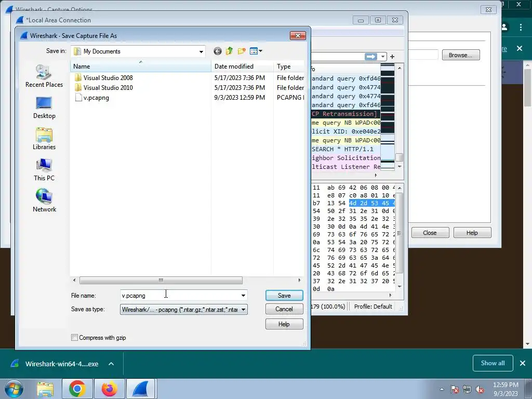
Task: Close the browser downloads bar
Action: pyautogui.click(x=523, y=363)
